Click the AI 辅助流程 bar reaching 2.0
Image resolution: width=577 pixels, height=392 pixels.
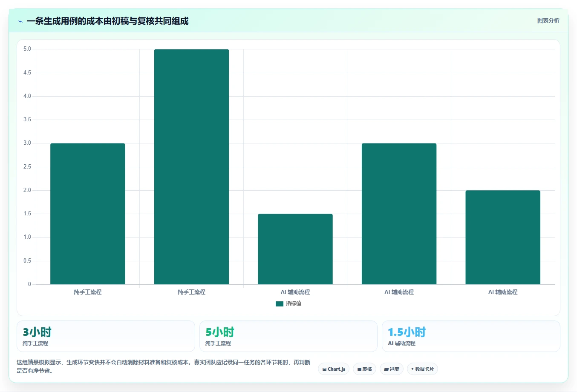click(503, 237)
